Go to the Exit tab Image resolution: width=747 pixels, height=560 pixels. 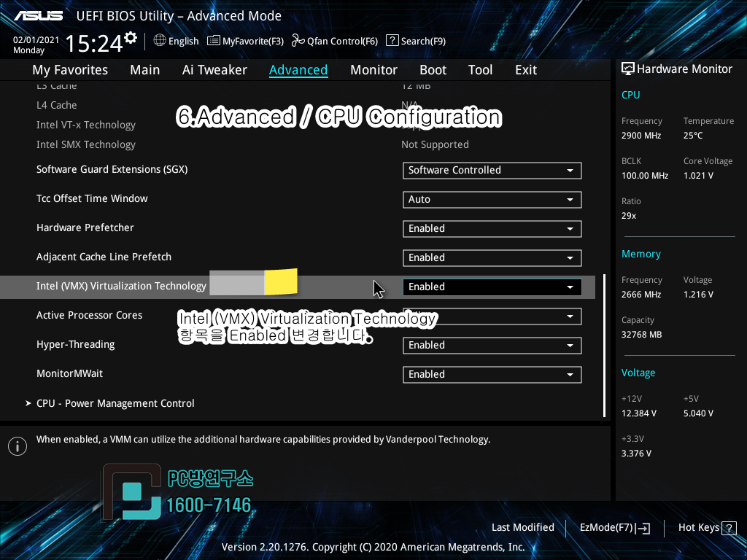526,70
